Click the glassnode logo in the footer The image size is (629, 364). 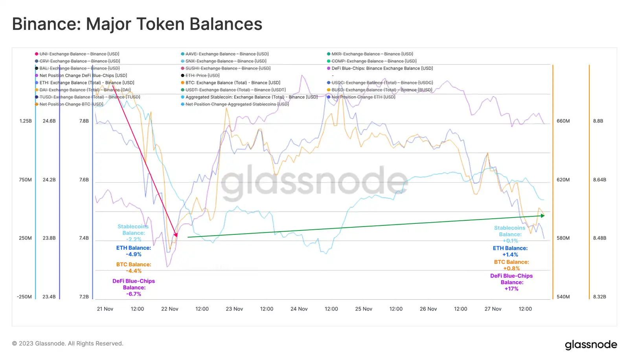coord(591,345)
